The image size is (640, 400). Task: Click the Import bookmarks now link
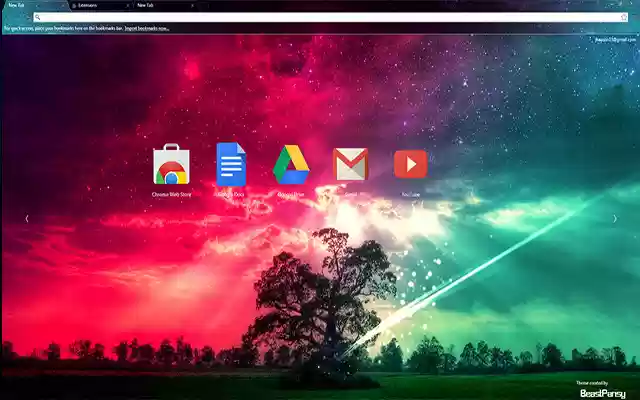[x=147, y=29]
